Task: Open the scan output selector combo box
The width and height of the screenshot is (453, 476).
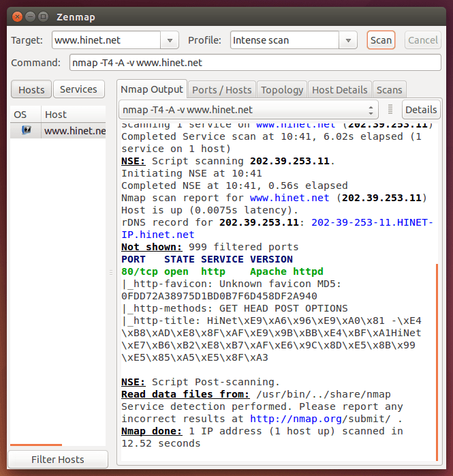Action: pyautogui.click(x=249, y=110)
